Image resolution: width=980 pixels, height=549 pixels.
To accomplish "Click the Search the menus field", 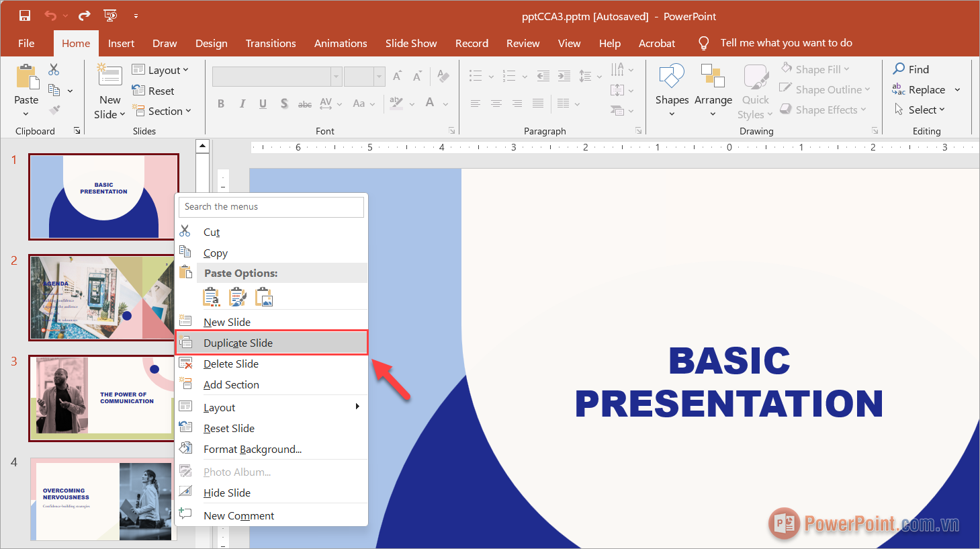I will 271,206.
